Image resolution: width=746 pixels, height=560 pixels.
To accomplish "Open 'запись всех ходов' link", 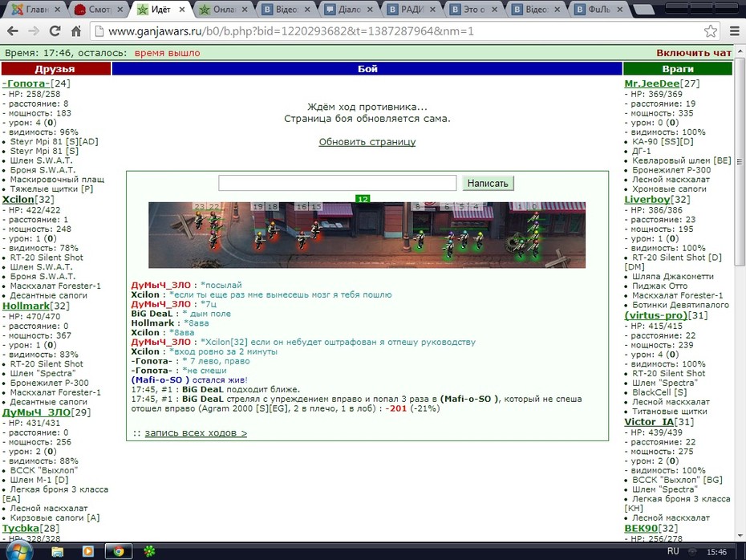I will point(196,433).
